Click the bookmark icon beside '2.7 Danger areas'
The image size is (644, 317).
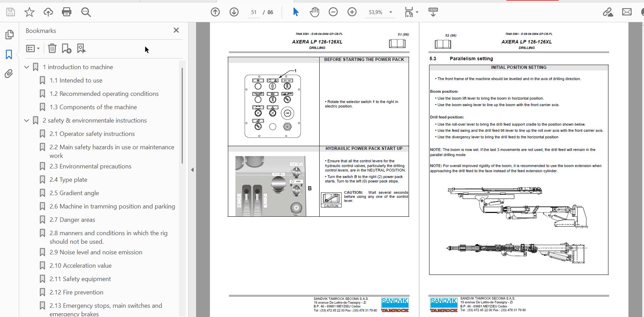tap(42, 220)
